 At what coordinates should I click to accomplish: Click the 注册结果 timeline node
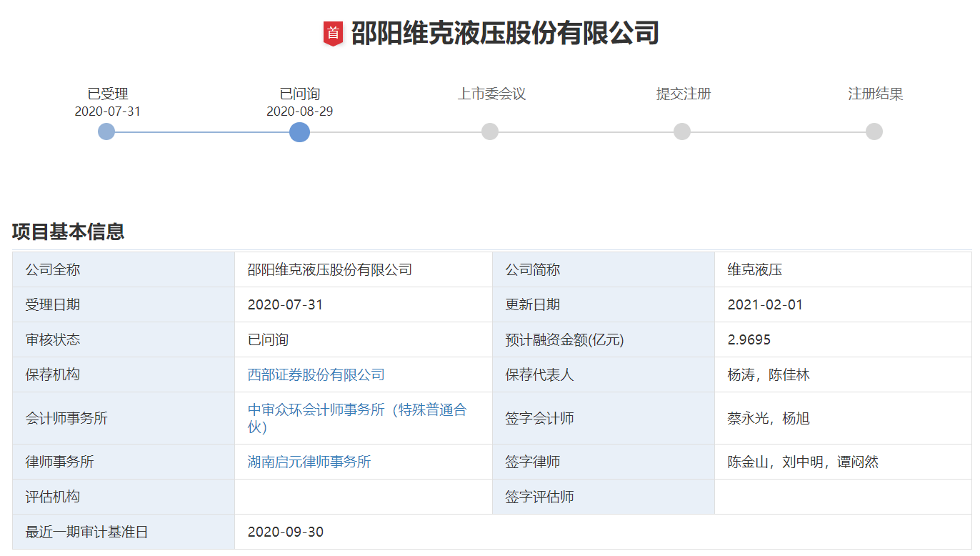click(x=874, y=131)
